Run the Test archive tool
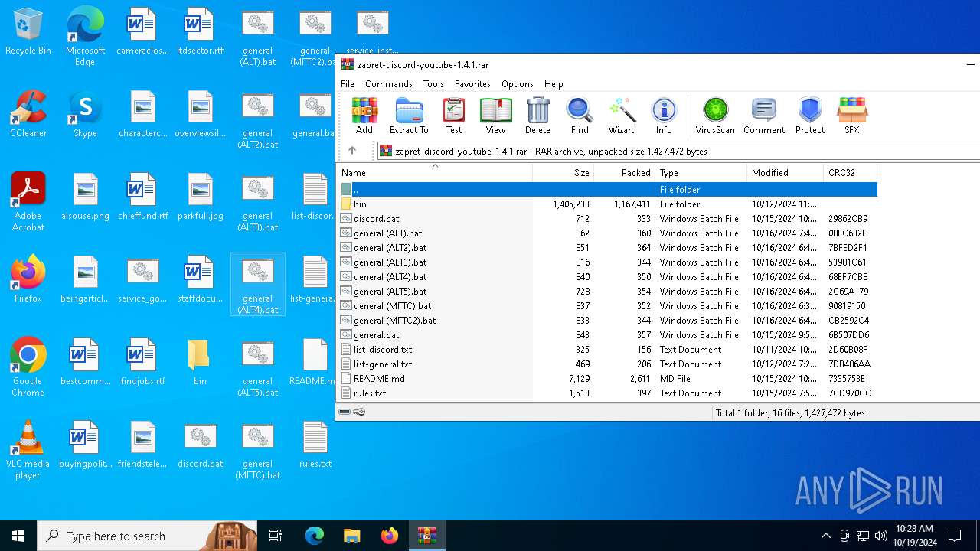Viewport: 980px width, 551px height. (454, 116)
